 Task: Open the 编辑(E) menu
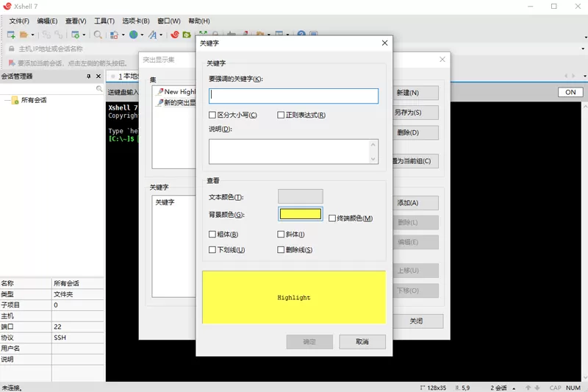47,21
